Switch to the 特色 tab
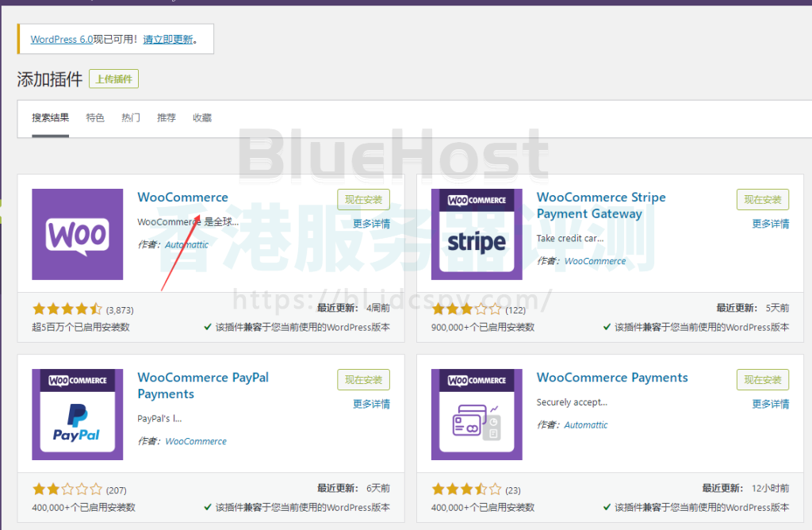 point(95,117)
